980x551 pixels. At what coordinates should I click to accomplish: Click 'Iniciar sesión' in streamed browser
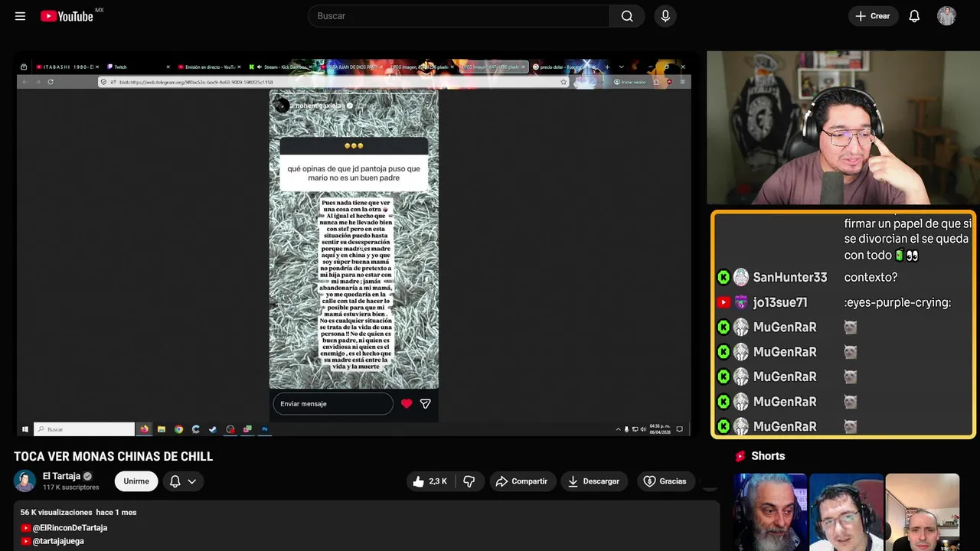(630, 82)
